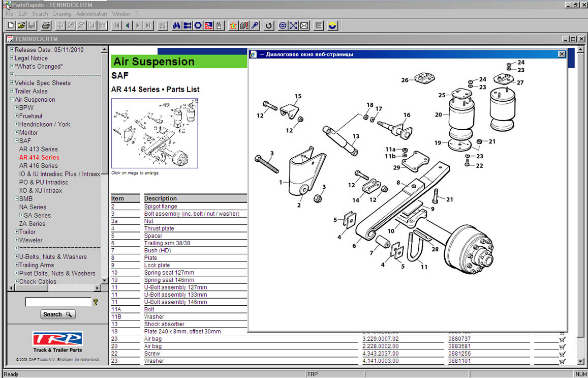This screenshot has width=588, height=378.
Task: Expand the Trailer Axles tree node
Action: click(x=12, y=92)
